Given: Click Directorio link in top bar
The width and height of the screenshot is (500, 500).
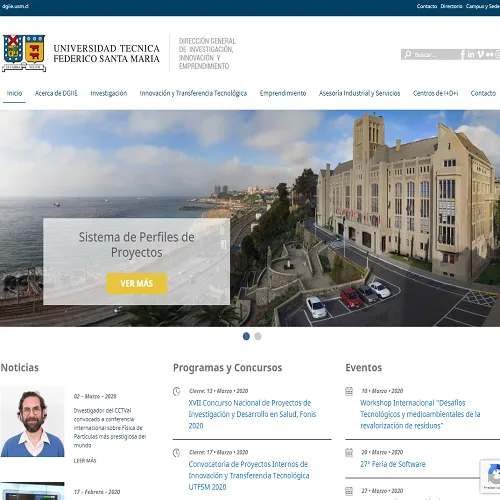Looking at the screenshot, I should point(451,6).
